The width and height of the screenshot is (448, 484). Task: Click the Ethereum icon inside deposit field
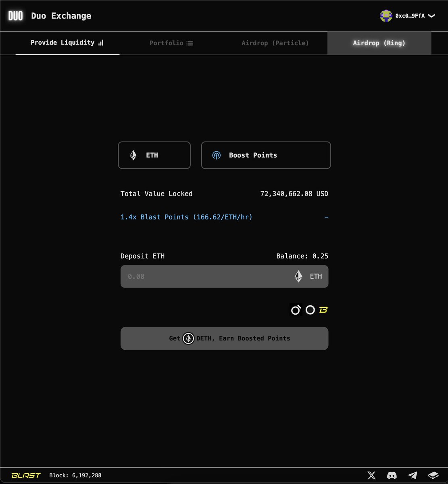(x=298, y=276)
